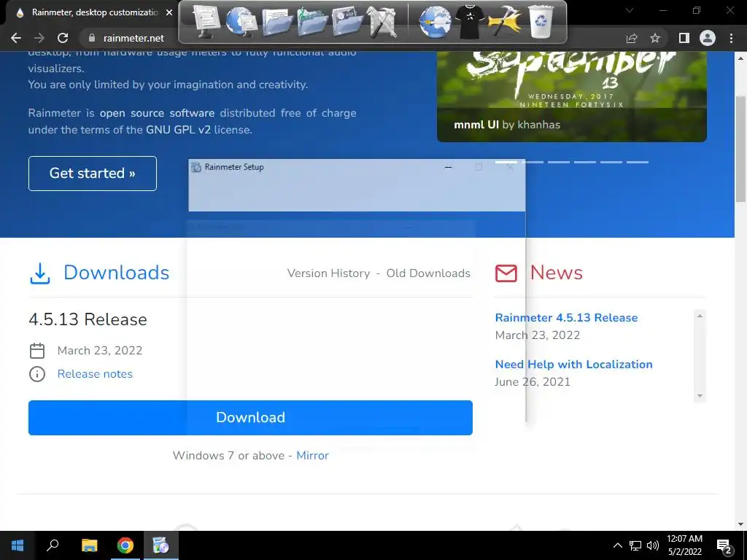Open Rainmeter 4.5.13 Release news link
The height and width of the screenshot is (560, 747).
[x=566, y=318]
